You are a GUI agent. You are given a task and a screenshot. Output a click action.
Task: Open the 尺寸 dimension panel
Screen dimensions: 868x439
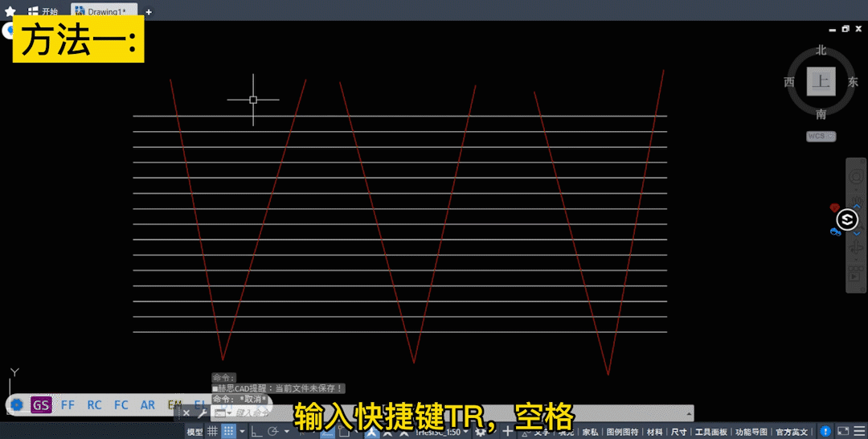(678, 432)
